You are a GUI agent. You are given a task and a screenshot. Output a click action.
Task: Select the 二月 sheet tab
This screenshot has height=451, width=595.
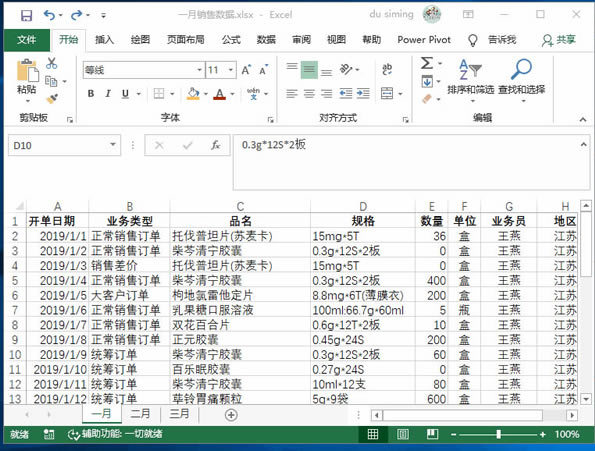coord(140,413)
